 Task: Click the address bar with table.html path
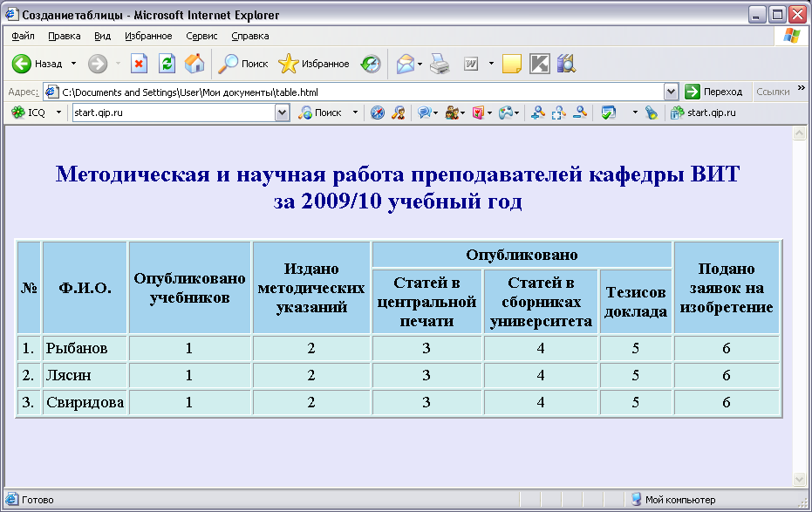[354, 92]
